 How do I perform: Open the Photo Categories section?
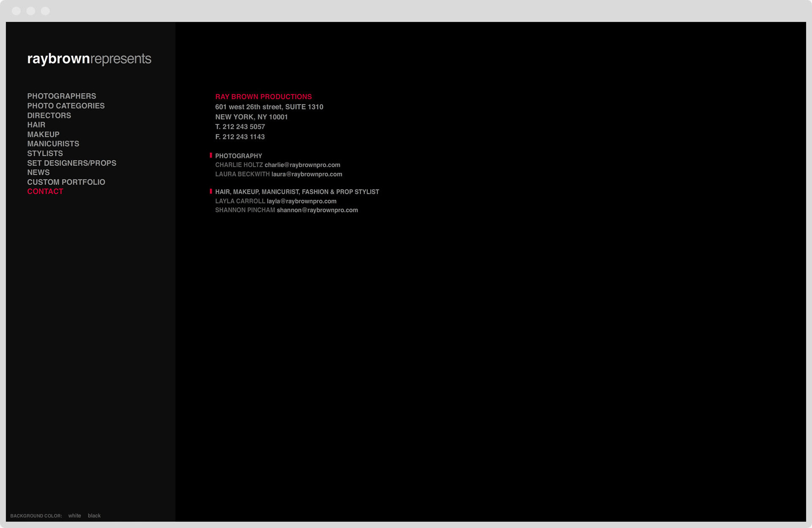point(66,106)
